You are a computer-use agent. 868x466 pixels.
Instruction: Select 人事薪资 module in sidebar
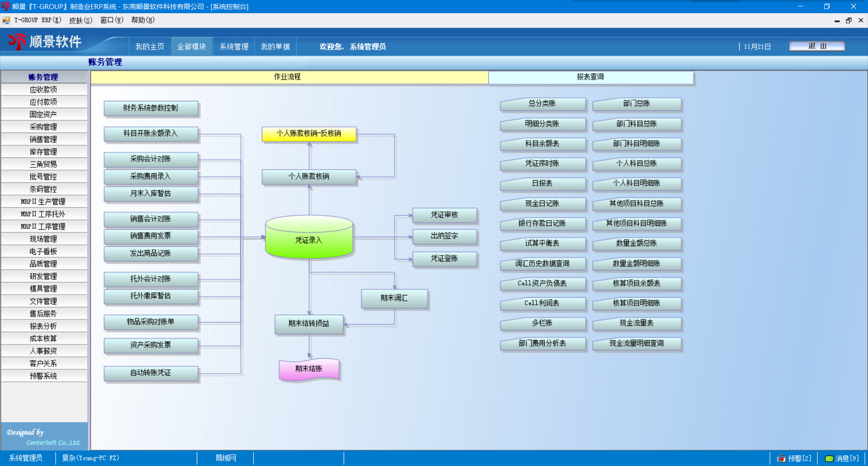click(43, 351)
